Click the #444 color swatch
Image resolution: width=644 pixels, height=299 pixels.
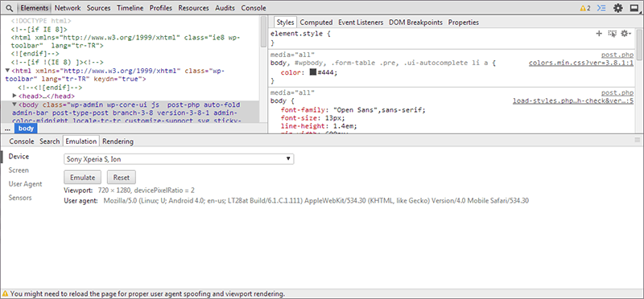(313, 72)
